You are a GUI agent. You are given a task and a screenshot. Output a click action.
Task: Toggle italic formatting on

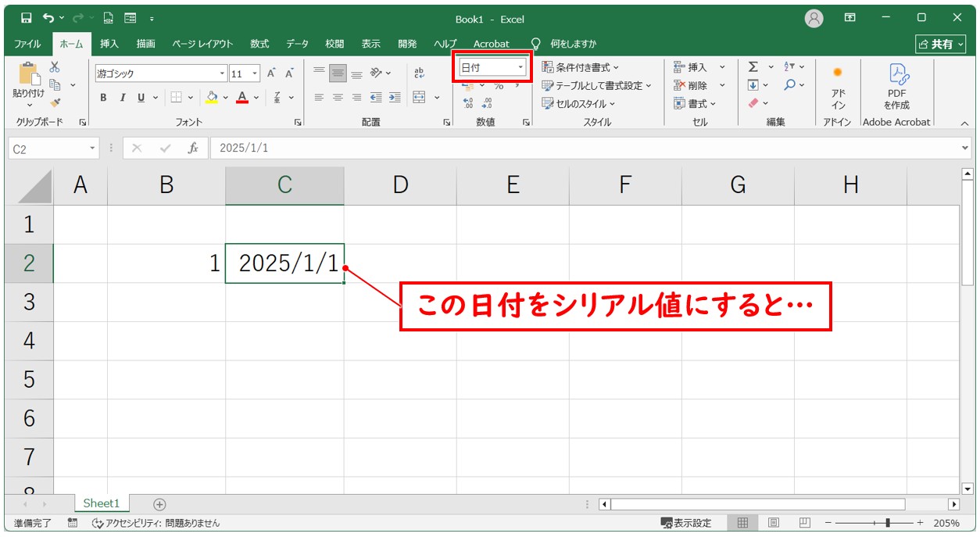pyautogui.click(x=123, y=98)
